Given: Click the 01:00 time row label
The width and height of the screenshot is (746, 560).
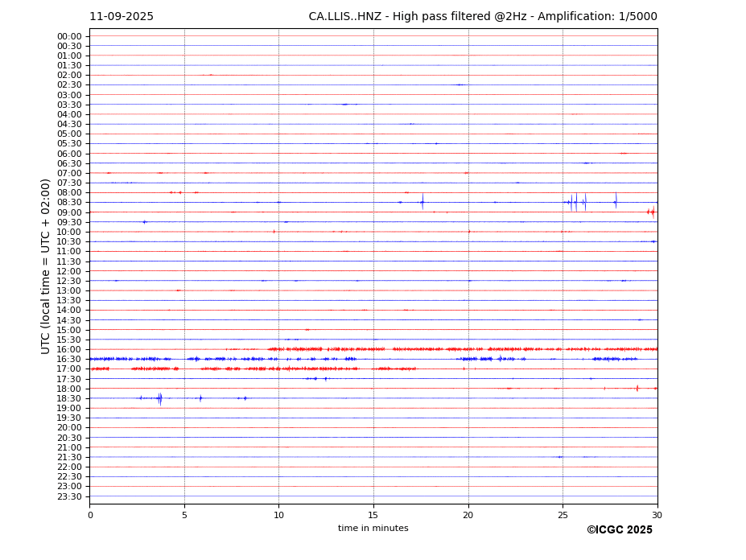Looking at the screenshot, I should (x=69, y=56).
